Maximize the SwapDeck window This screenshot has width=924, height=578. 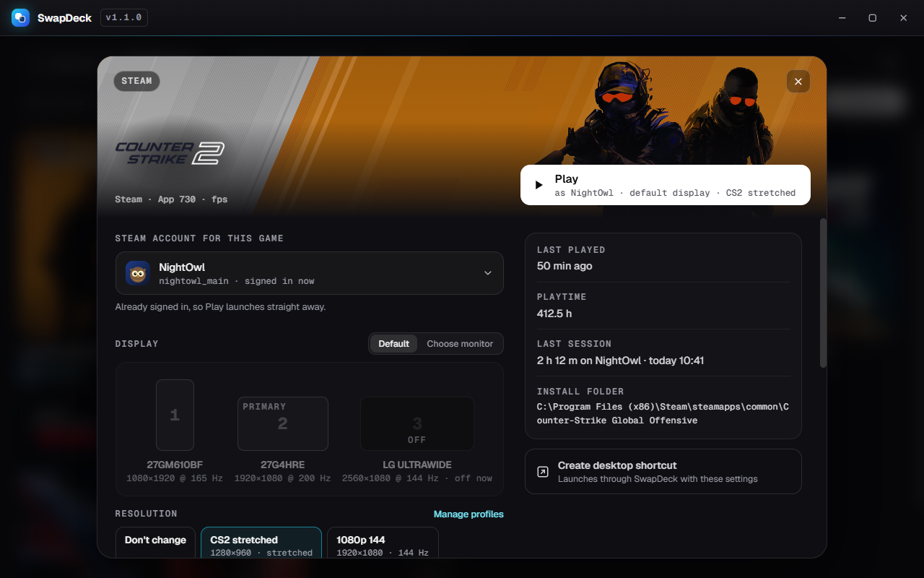pyautogui.click(x=872, y=18)
